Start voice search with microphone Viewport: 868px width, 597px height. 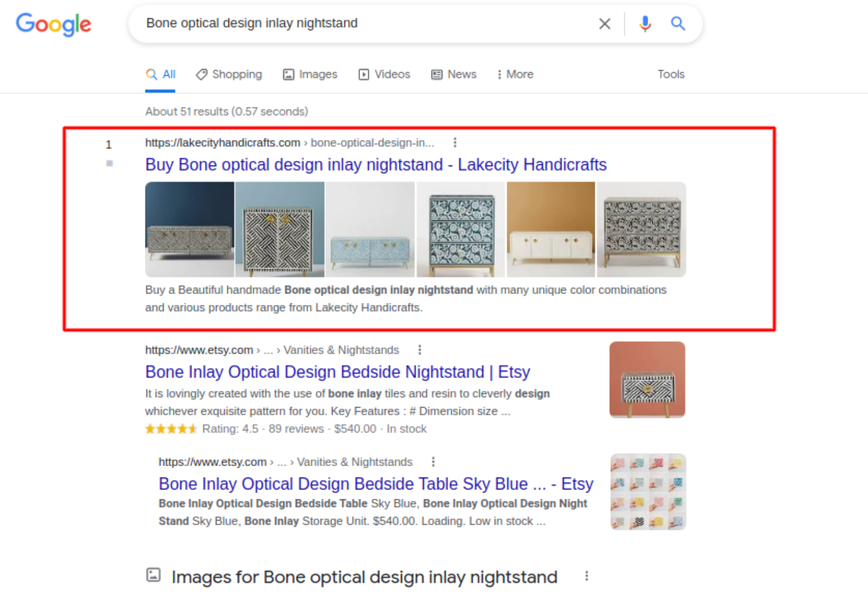(x=644, y=24)
